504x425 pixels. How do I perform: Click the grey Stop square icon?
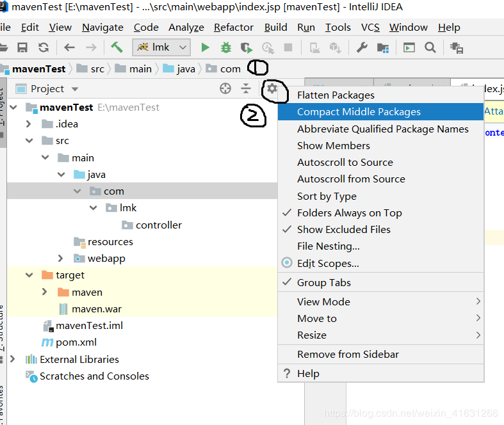pos(288,47)
